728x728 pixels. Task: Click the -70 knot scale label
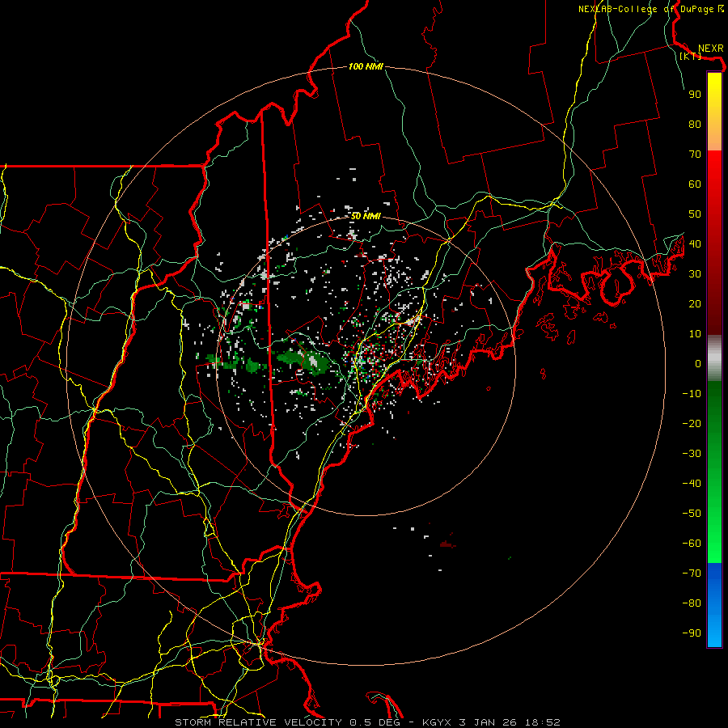pyautogui.click(x=692, y=574)
